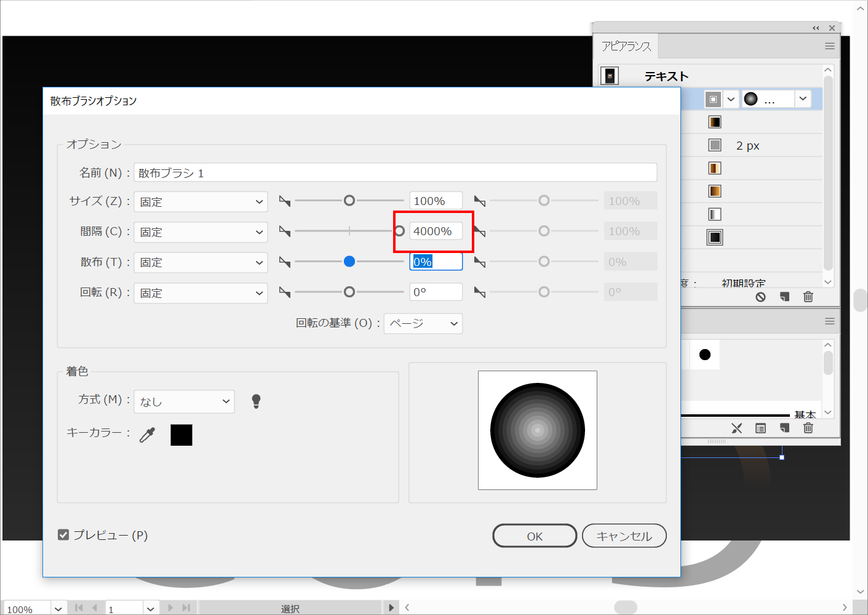Open the Appearance panel hamburger menu
The height and width of the screenshot is (615, 868).
pyautogui.click(x=829, y=46)
